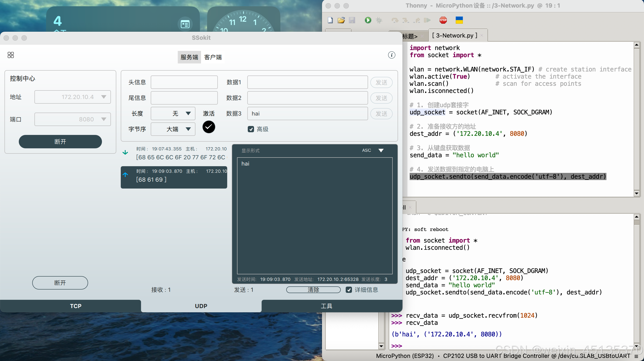Toggle the 激活 activation switch
This screenshot has width=644, height=361.
point(208,127)
